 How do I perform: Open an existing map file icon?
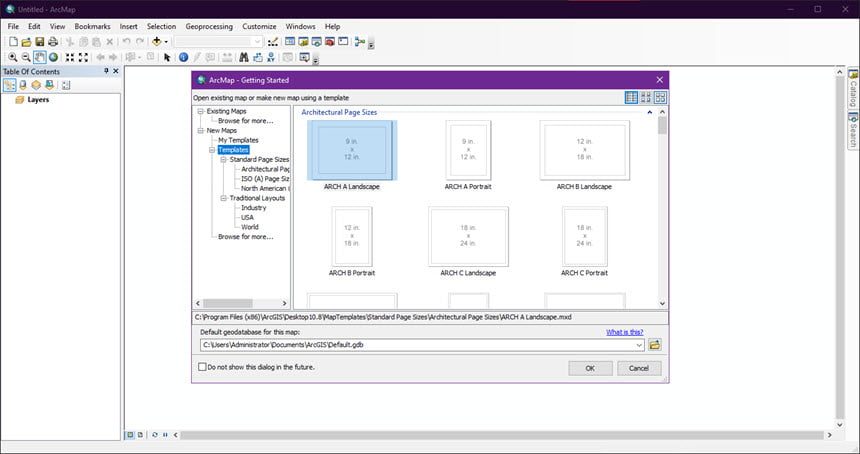coord(26,42)
